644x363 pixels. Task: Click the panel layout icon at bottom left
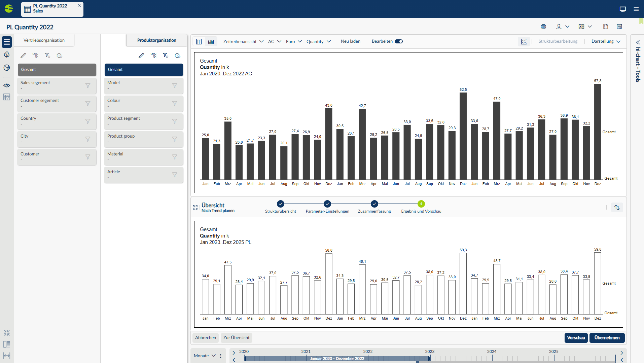pyautogui.click(x=7, y=344)
